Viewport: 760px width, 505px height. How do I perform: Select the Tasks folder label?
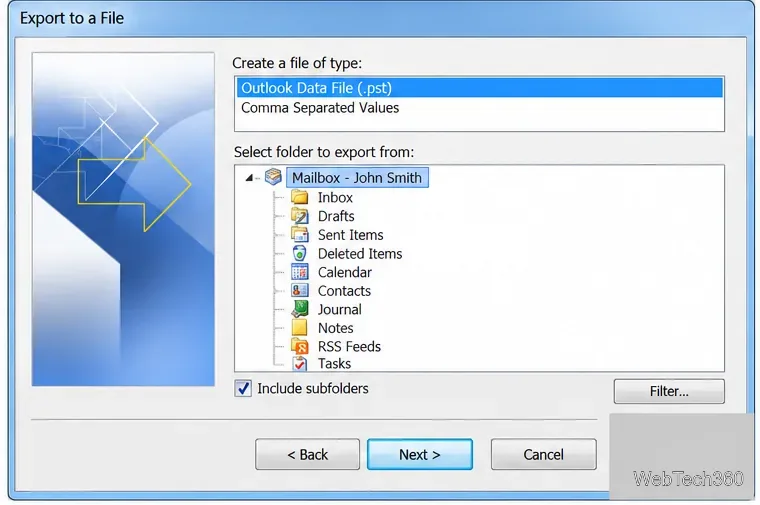[334, 363]
